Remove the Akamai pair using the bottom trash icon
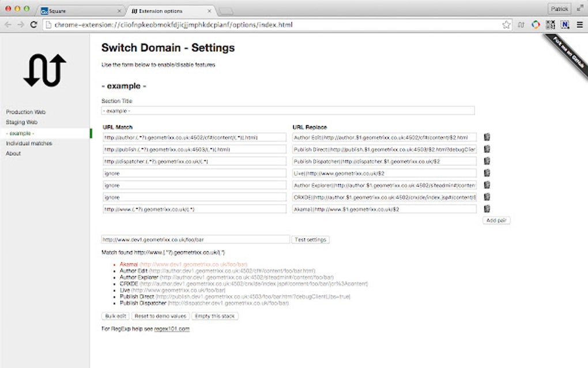This screenshot has width=588, height=368. click(487, 209)
